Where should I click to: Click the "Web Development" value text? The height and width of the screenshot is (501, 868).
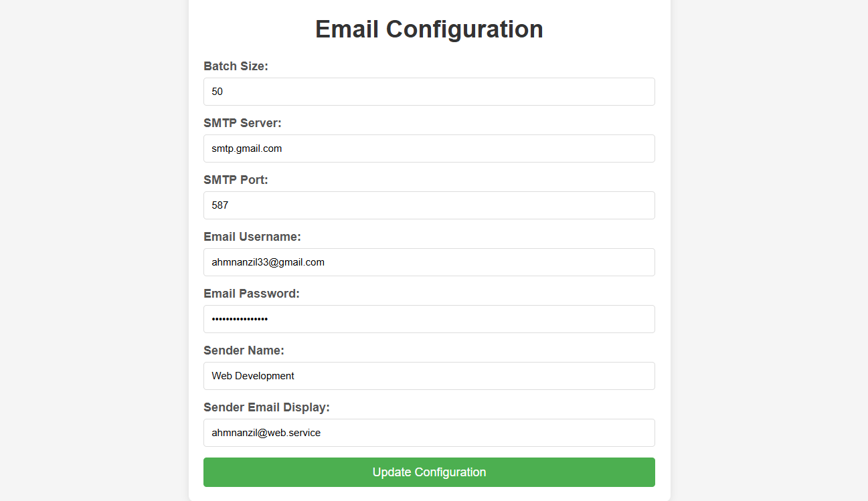pos(253,376)
